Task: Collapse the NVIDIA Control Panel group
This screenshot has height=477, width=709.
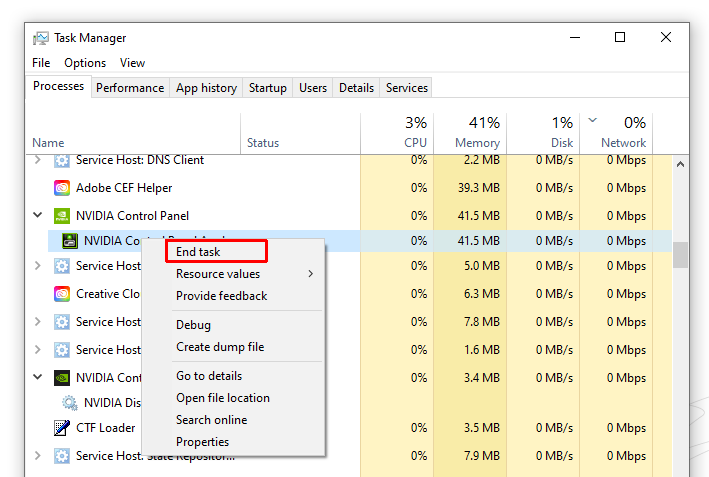Action: click(x=38, y=215)
